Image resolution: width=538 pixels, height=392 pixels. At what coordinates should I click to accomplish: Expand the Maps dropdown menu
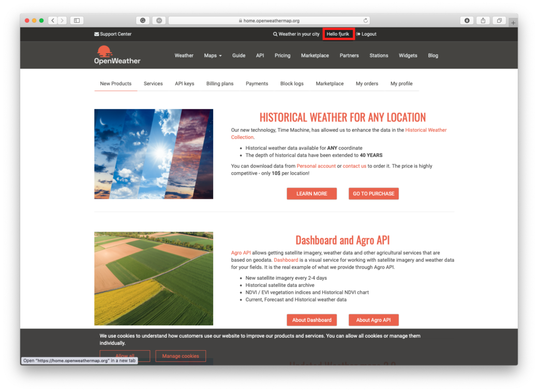pos(213,55)
